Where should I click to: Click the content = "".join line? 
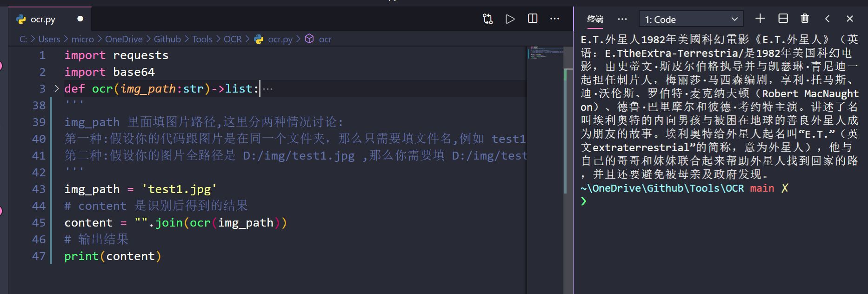176,223
